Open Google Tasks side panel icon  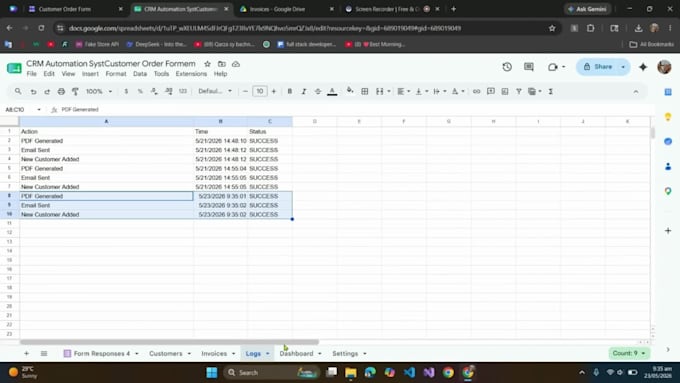pyautogui.click(x=668, y=141)
